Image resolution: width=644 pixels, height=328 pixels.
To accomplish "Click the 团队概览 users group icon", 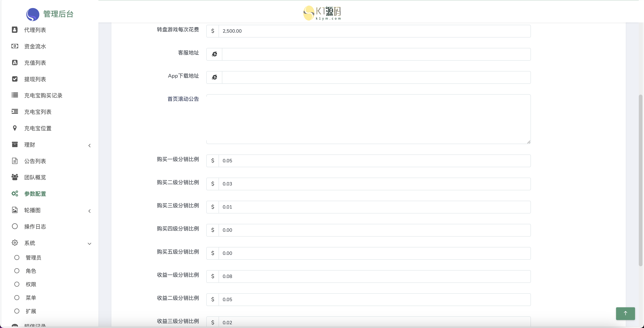I will click(15, 177).
